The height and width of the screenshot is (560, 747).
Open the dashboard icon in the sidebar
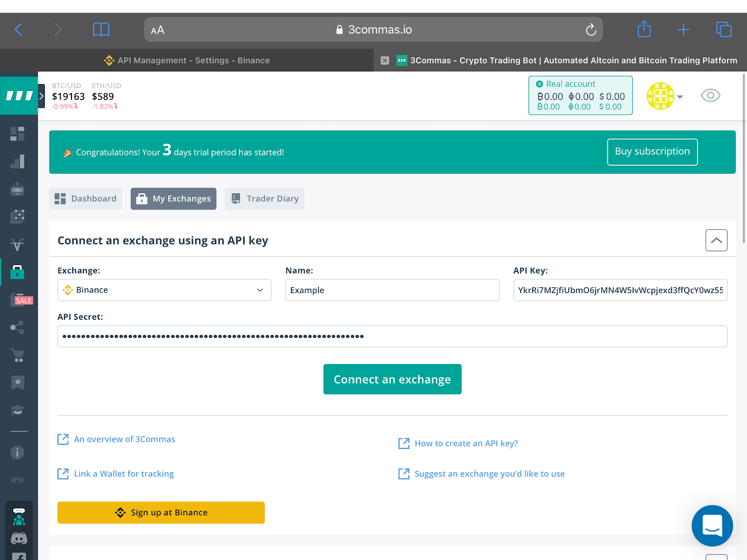[x=17, y=134]
